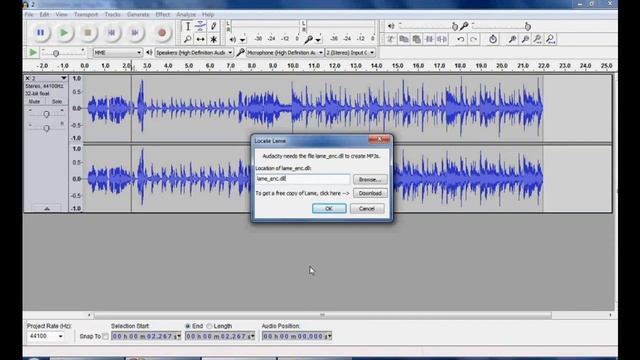Click the Stop transport button
Viewport: 640px width, 360px height.
(x=88, y=33)
